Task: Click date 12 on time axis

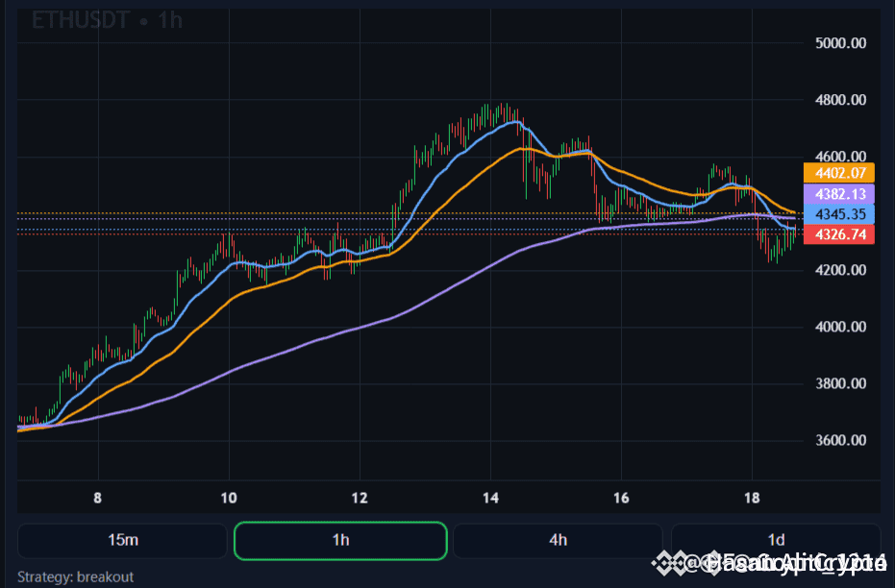Action: point(360,498)
